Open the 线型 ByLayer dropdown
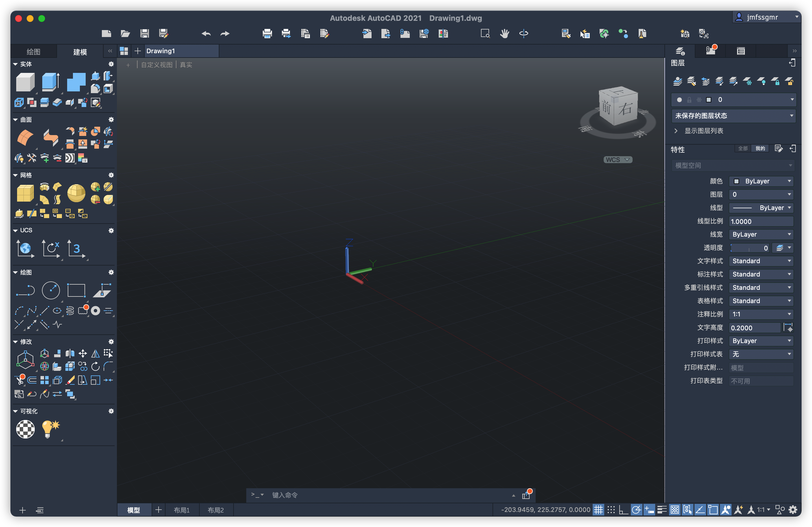The height and width of the screenshot is (527, 812). [761, 208]
